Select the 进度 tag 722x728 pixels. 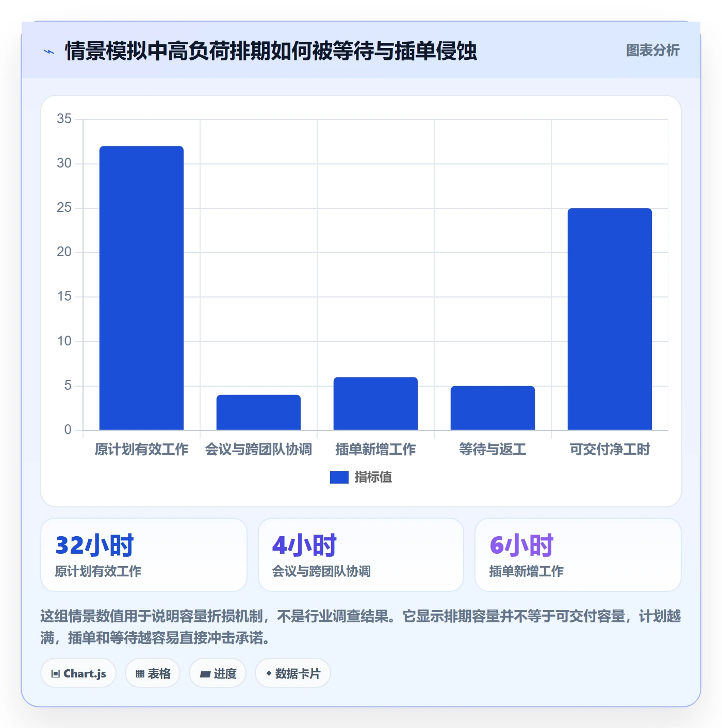click(x=218, y=673)
